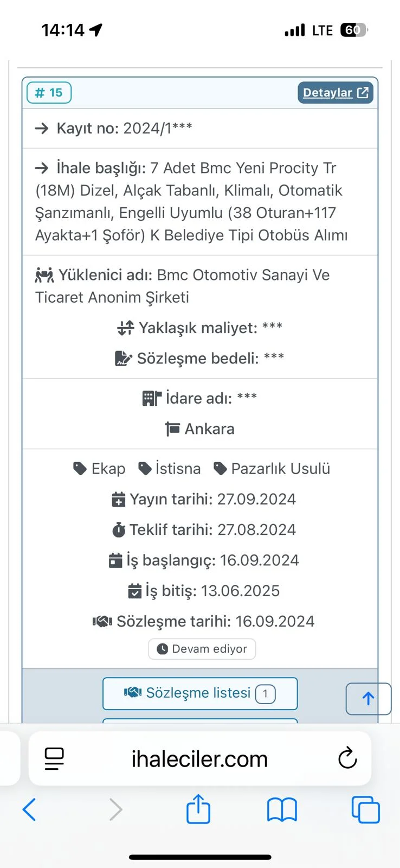This screenshot has height=868, width=400.
Task: Tap the İdare adı building icon
Action: pyautogui.click(x=152, y=399)
